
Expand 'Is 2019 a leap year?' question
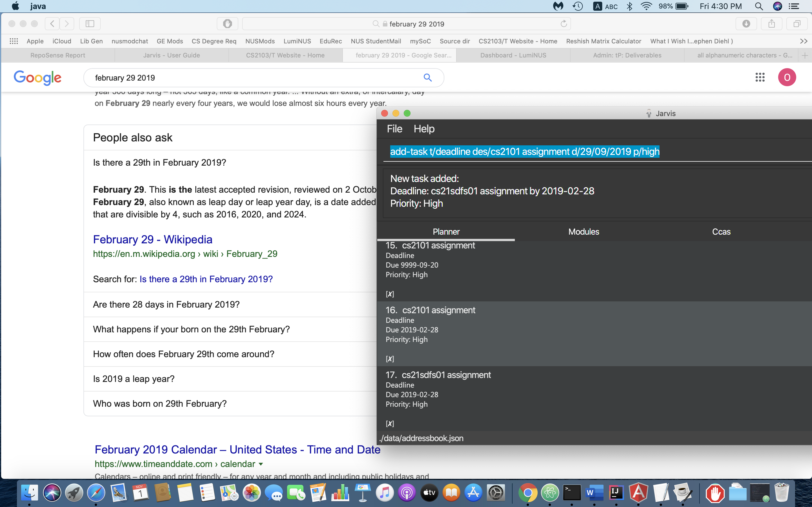pyautogui.click(x=134, y=379)
